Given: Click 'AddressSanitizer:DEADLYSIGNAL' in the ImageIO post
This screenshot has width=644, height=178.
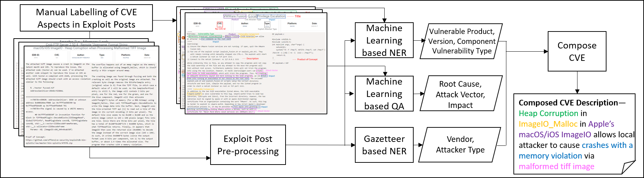Looking at the screenshot, I should (x=47, y=91).
